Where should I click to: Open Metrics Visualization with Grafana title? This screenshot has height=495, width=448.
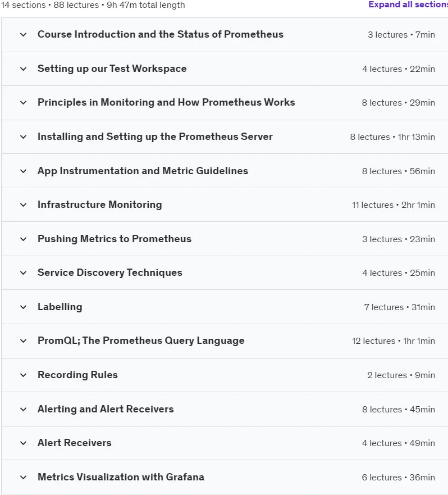[121, 477]
